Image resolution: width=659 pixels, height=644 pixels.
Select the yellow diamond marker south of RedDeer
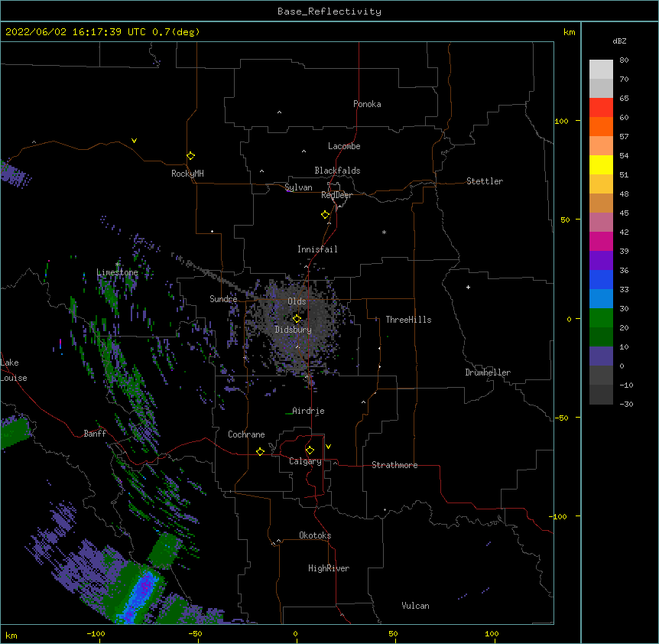pyautogui.click(x=325, y=214)
